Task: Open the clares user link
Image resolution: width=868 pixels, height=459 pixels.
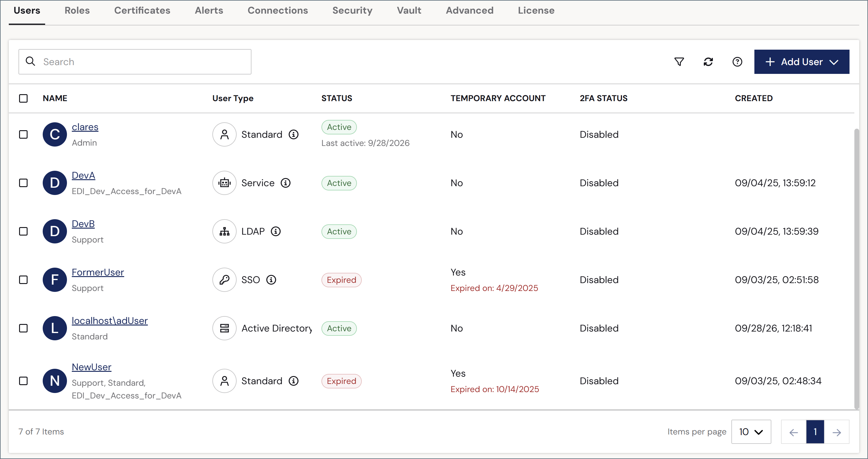Action: coord(85,127)
